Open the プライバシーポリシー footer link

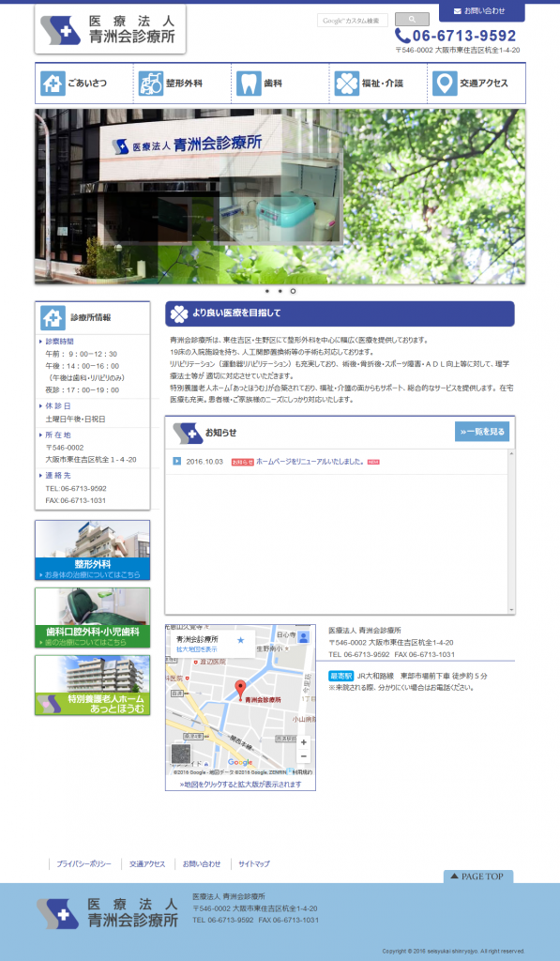pyautogui.click(x=83, y=863)
